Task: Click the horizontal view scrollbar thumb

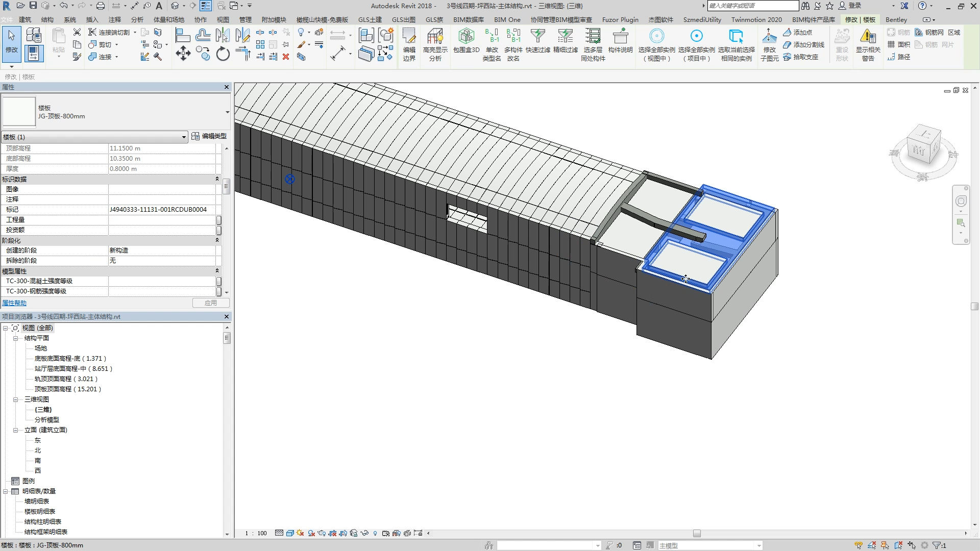Action: (x=697, y=533)
